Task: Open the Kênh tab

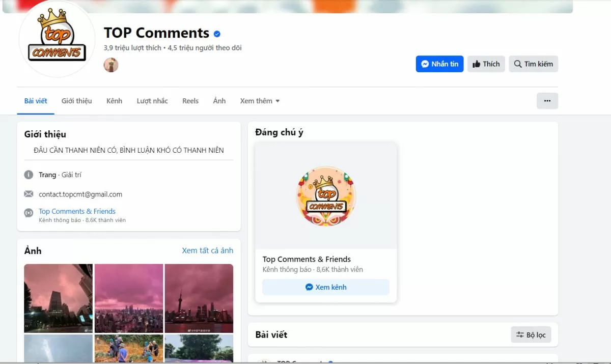Action: [114, 101]
